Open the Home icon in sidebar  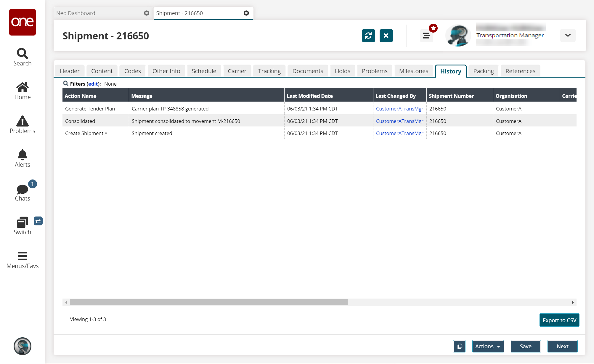[22, 88]
